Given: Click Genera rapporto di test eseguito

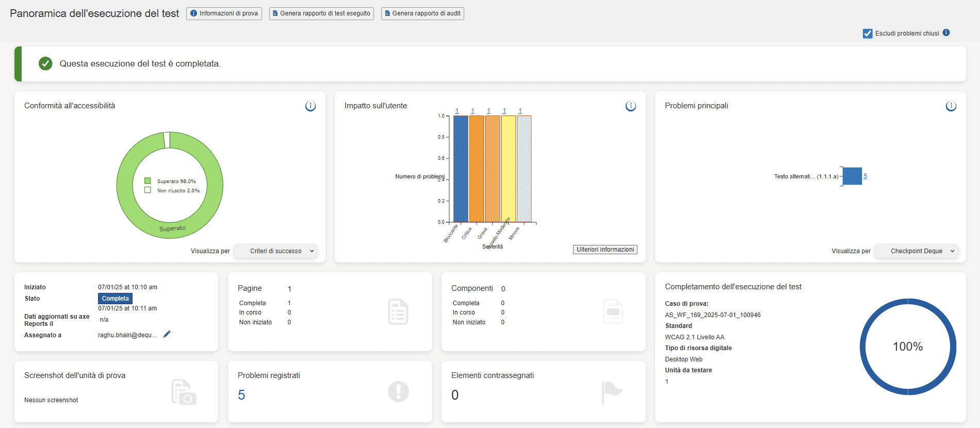Looking at the screenshot, I should coord(321,13).
